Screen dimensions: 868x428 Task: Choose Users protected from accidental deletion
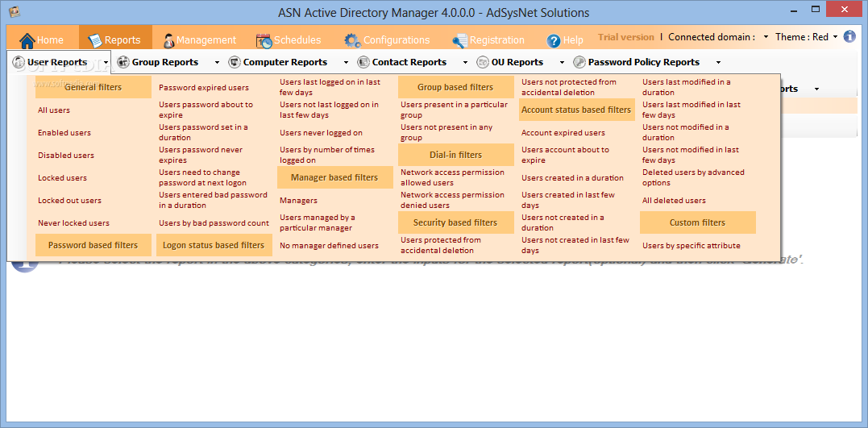[441, 245]
